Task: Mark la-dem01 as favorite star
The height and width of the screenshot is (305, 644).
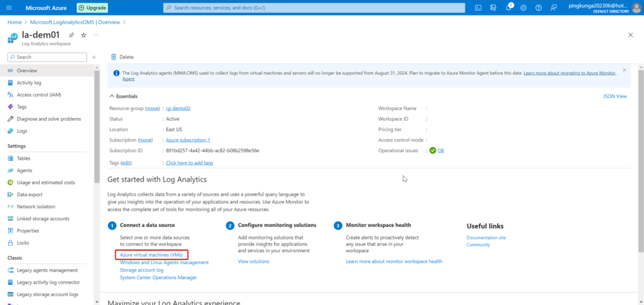Action: [84, 35]
